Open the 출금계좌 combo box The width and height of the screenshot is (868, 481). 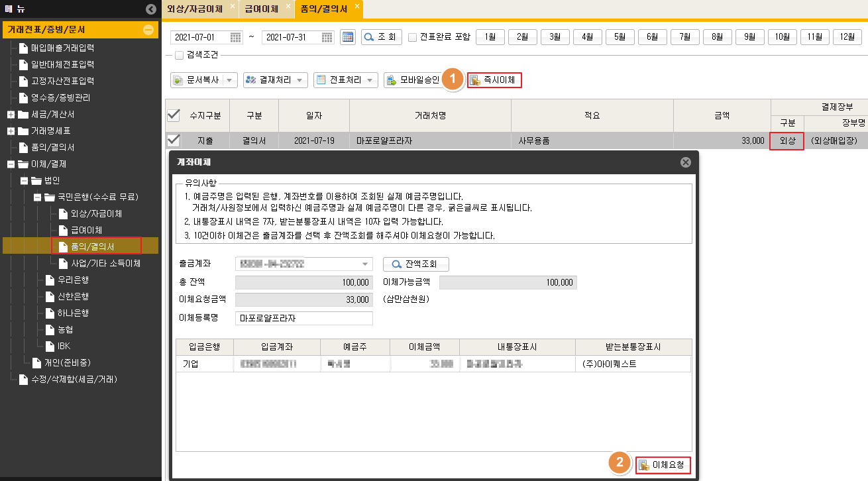point(304,264)
